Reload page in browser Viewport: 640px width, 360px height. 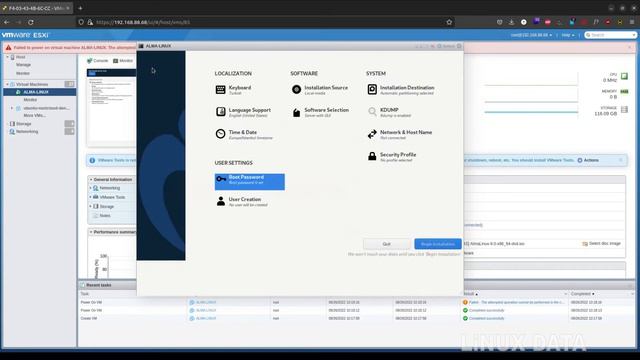point(31,22)
